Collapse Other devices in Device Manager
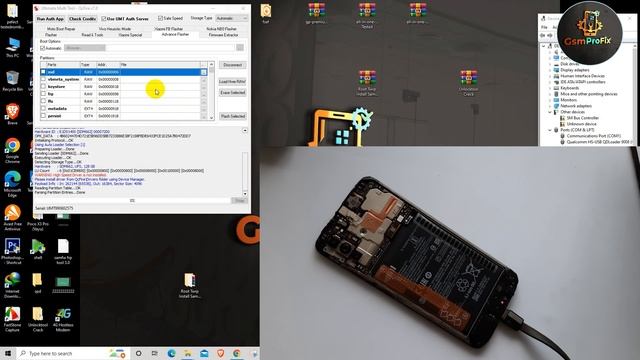 550,112
